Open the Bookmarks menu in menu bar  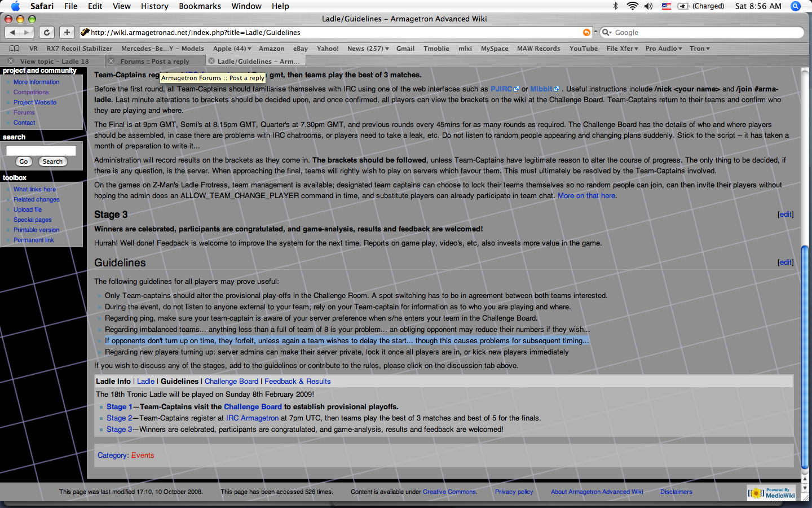pos(200,6)
